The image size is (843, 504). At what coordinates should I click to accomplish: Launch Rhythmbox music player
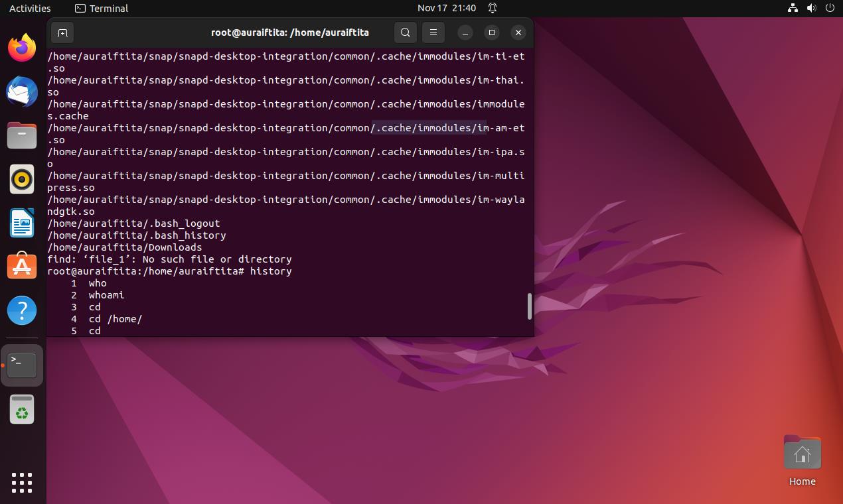22,179
